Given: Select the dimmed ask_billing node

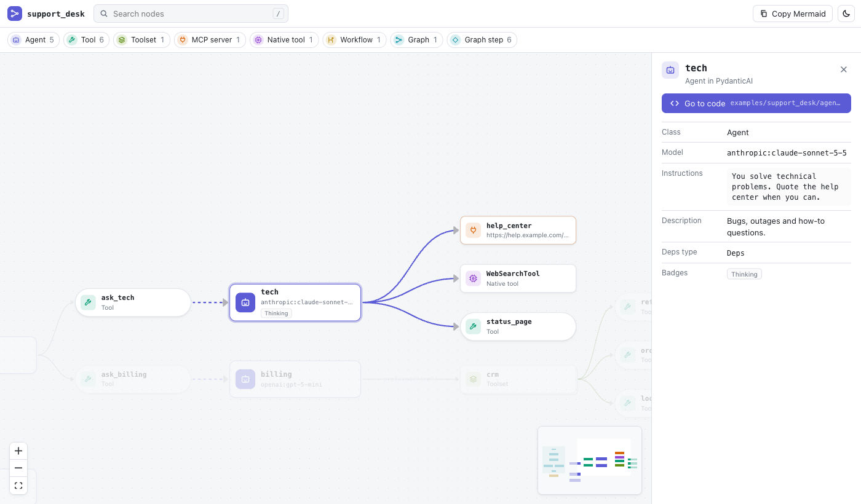Looking at the screenshot, I should coord(133,379).
